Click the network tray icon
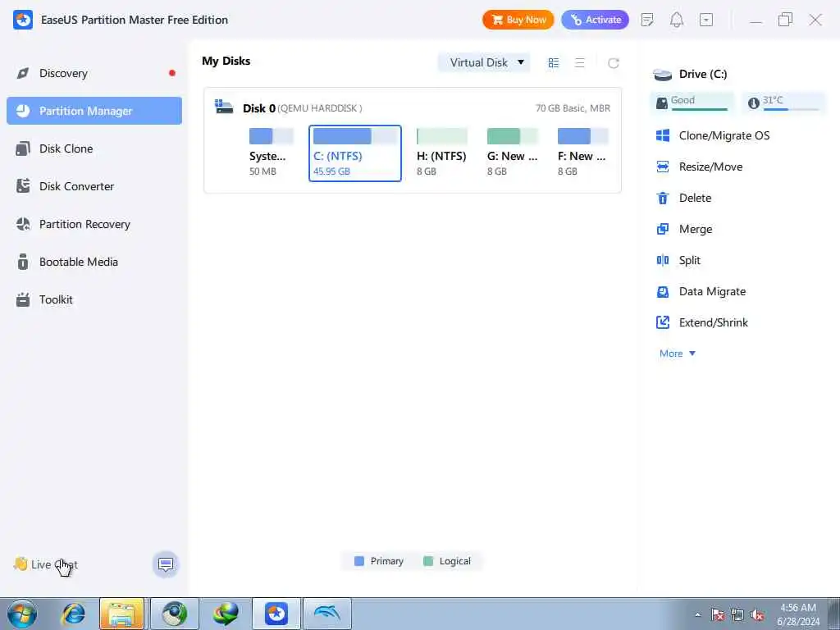Screen dimensions: 840x630 tap(737, 614)
